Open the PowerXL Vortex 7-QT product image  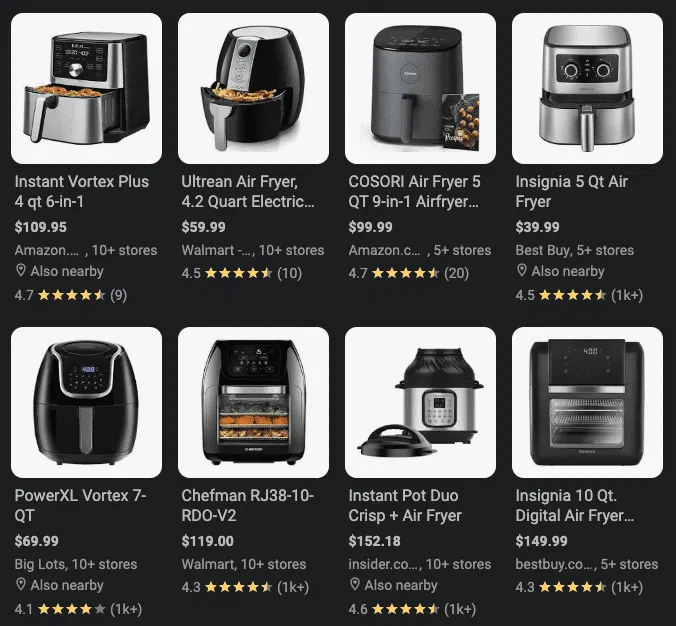[87, 402]
